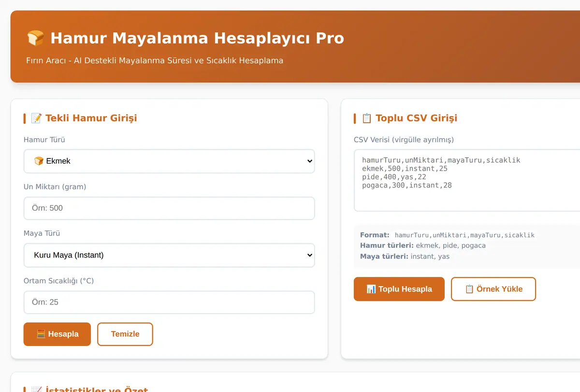Screen dimensions: 580x392
Task: Click the CSV Verisi (virgülle ayrılmış) label
Action: [404, 140]
